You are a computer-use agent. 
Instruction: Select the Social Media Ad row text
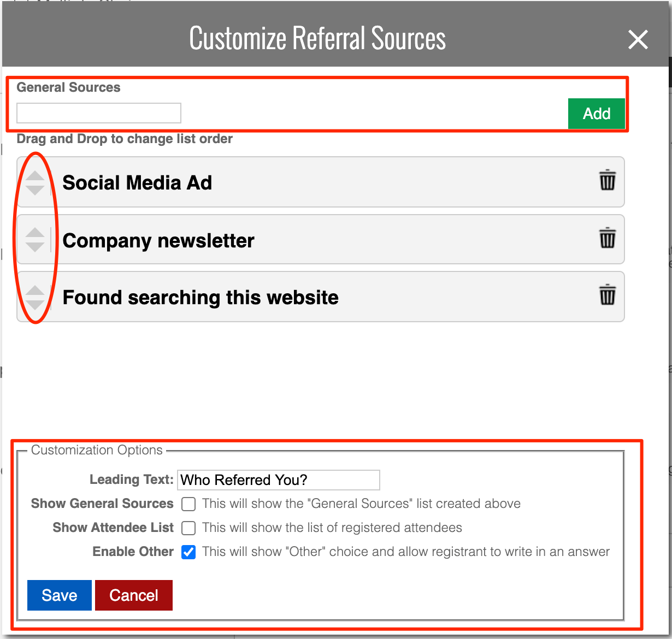137,182
